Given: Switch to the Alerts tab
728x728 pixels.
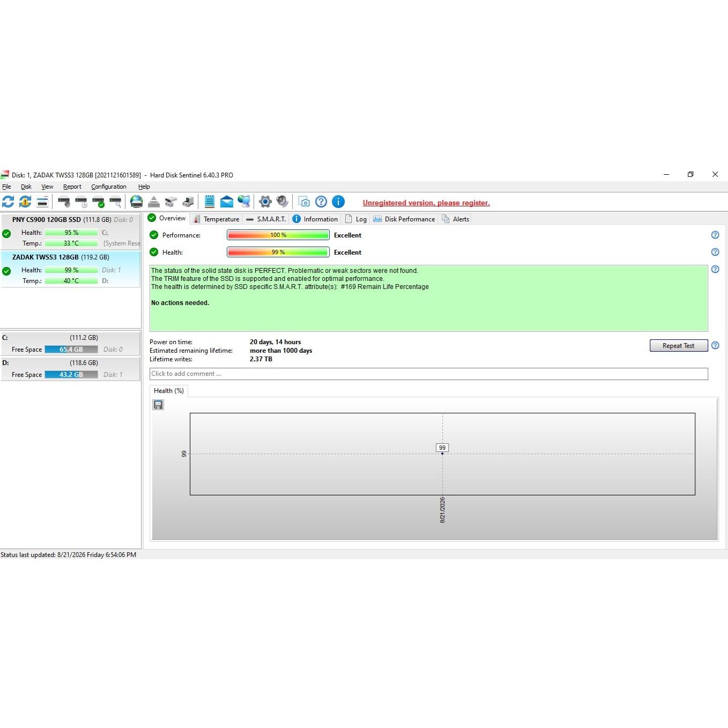Looking at the screenshot, I should tap(455, 219).
